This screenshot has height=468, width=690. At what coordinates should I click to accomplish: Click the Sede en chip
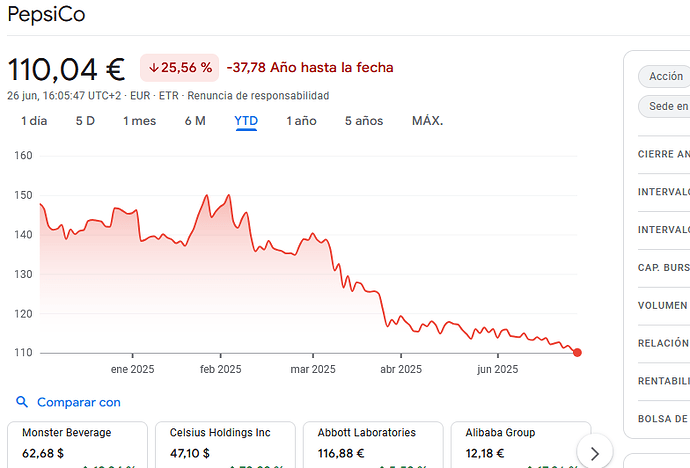664,106
